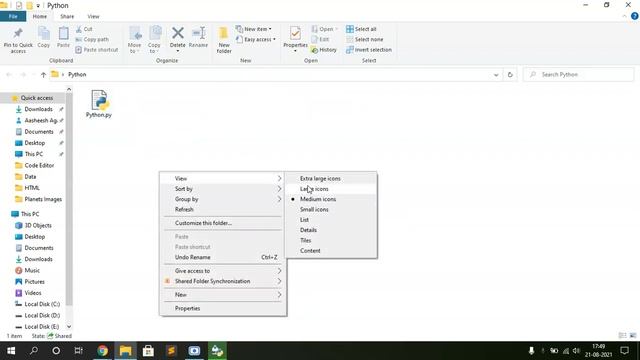Choose List view option
Screen dimensions: 640x360
click(331, 220)
